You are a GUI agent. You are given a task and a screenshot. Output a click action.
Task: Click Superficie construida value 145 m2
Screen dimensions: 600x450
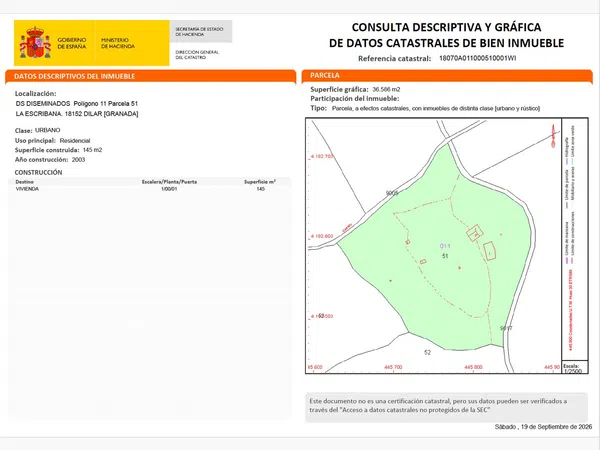(x=92, y=150)
